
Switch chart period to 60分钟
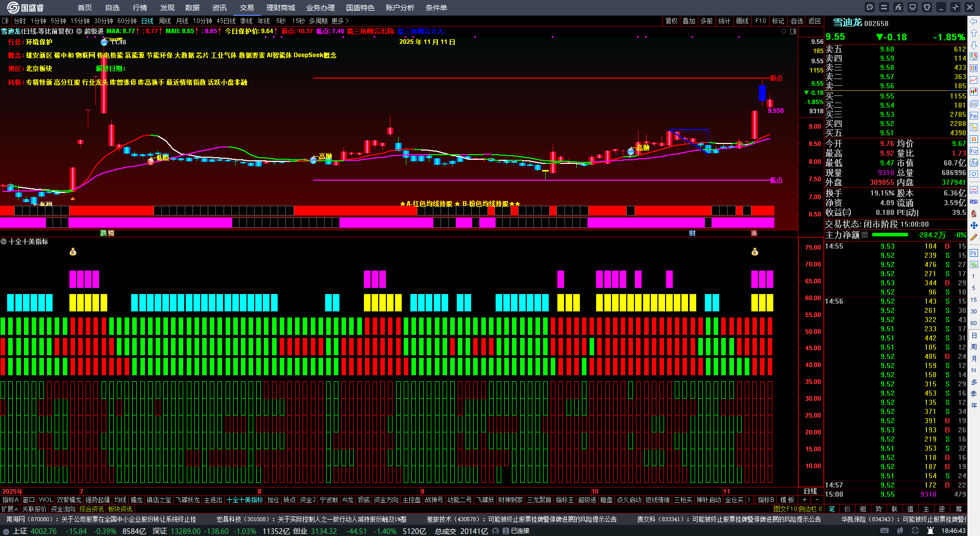[127, 21]
